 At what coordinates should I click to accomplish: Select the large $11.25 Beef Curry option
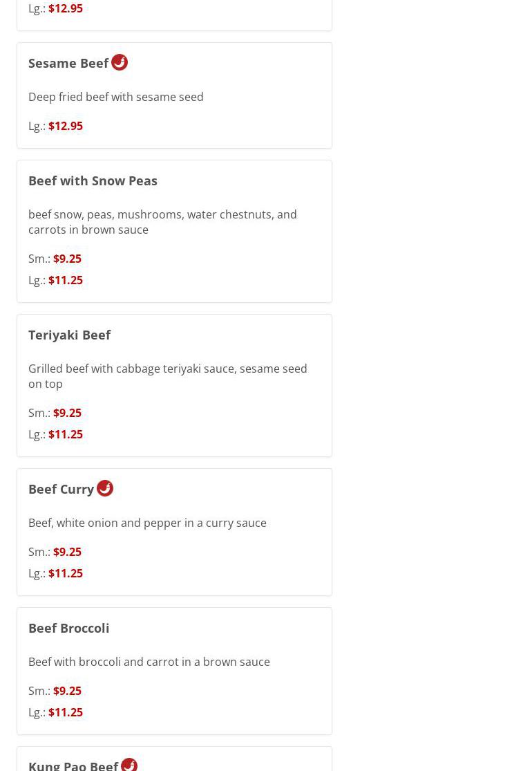(x=65, y=573)
